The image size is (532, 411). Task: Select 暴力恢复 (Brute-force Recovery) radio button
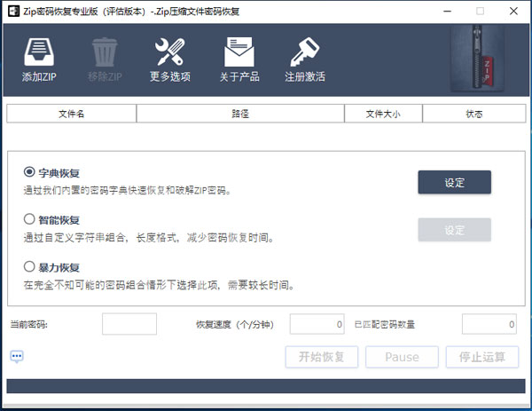(x=29, y=266)
